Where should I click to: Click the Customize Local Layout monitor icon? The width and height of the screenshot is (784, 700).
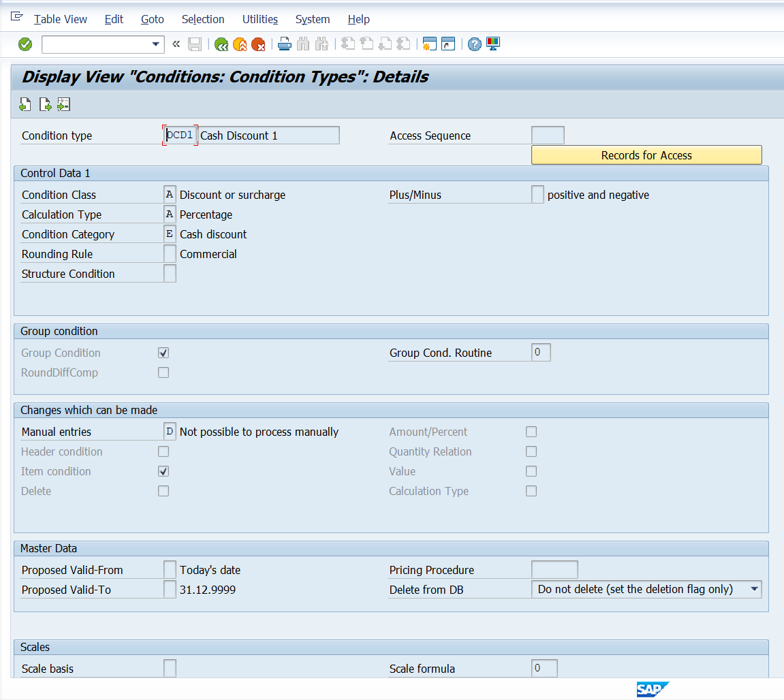[493, 44]
